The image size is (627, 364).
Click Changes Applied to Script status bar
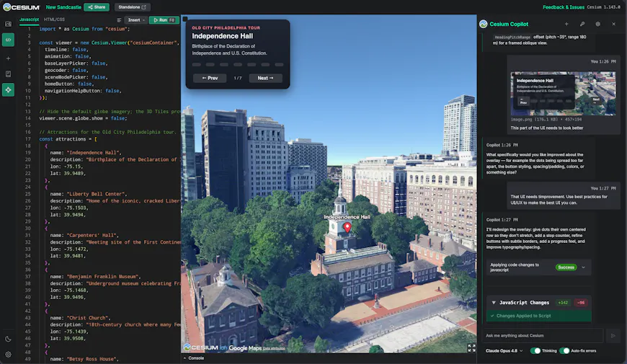[539, 316]
